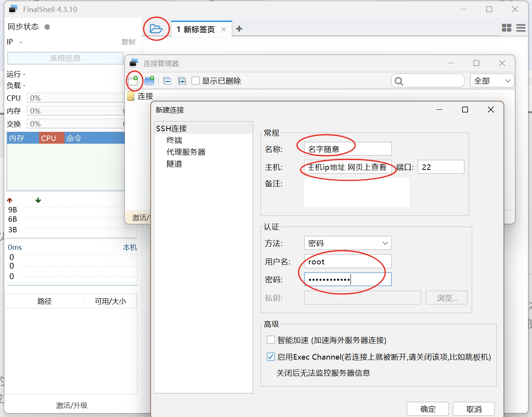Click the 用户名 field containing root

pos(348,261)
